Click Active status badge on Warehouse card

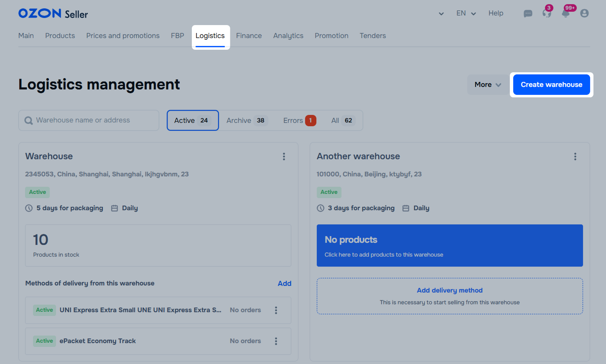pos(38,192)
